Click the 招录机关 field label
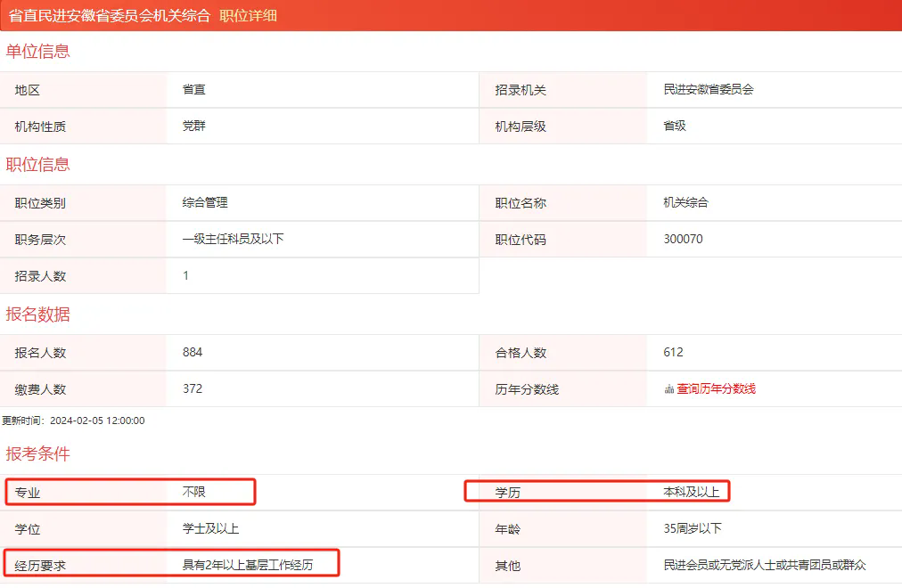This screenshot has width=902, height=588. point(521,90)
